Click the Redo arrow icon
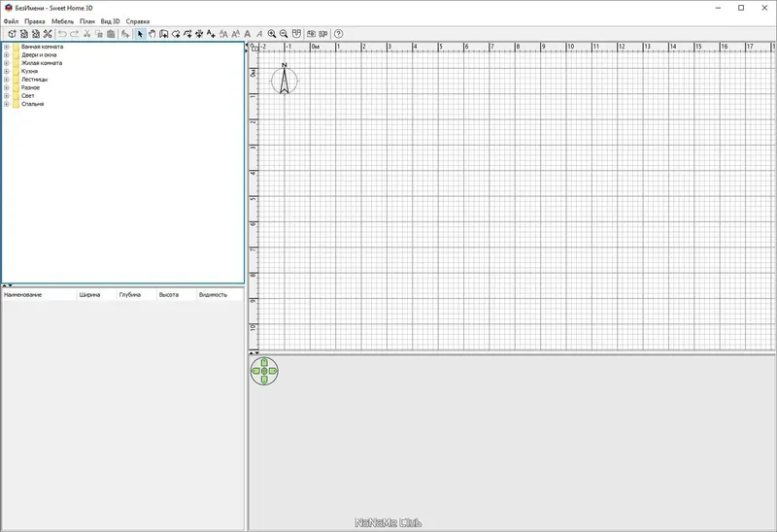 [x=75, y=34]
